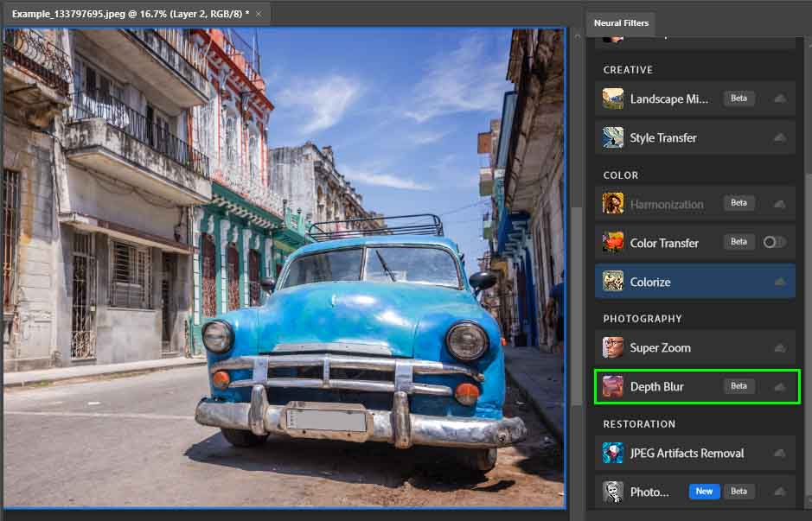Close the Example_133797695.jpeg document tab
The height and width of the screenshot is (521, 812).
coord(259,14)
